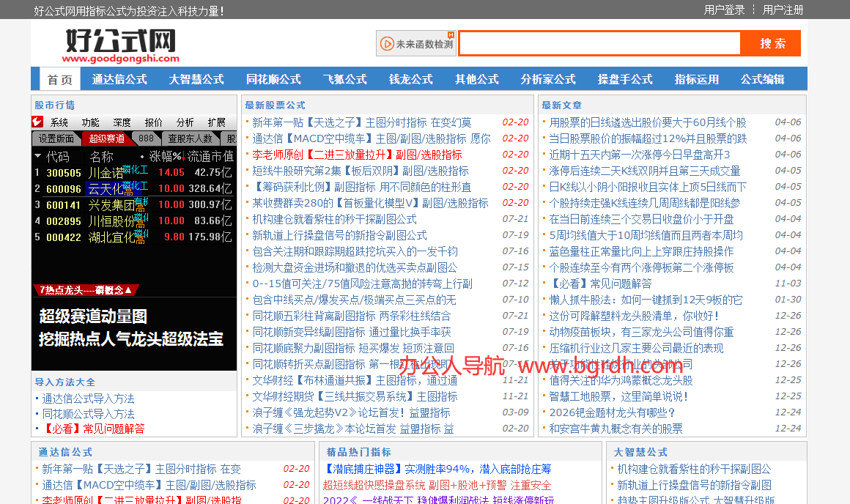Open 2026钯金题材龙头有哪些 article
The height and width of the screenshot is (504, 850).
pyautogui.click(x=612, y=413)
